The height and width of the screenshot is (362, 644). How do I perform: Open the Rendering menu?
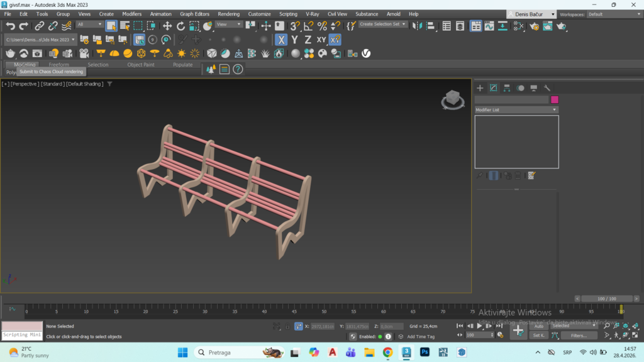(229, 14)
